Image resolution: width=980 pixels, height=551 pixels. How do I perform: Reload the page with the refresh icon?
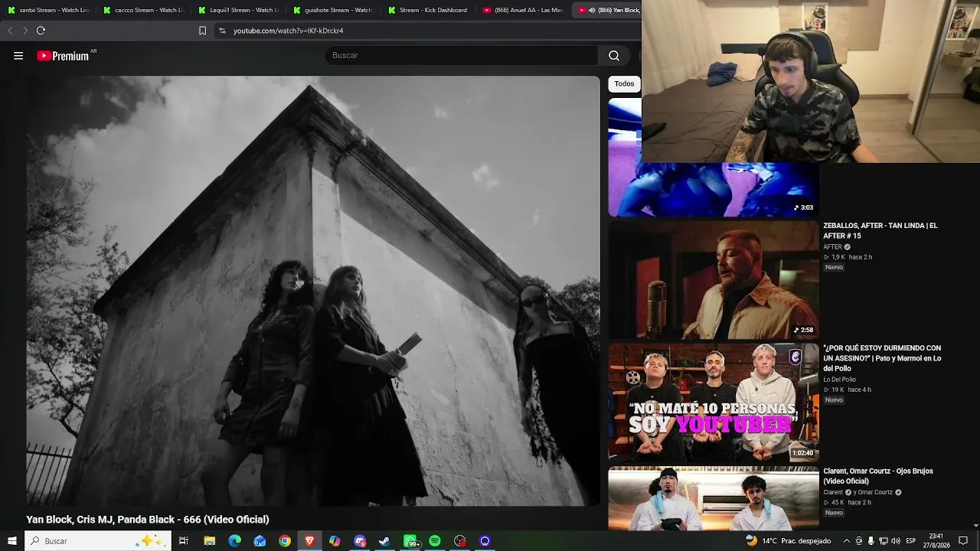click(x=41, y=31)
